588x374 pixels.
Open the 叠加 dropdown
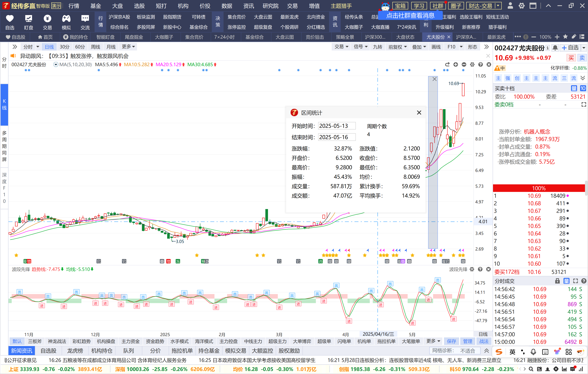[x=419, y=47]
